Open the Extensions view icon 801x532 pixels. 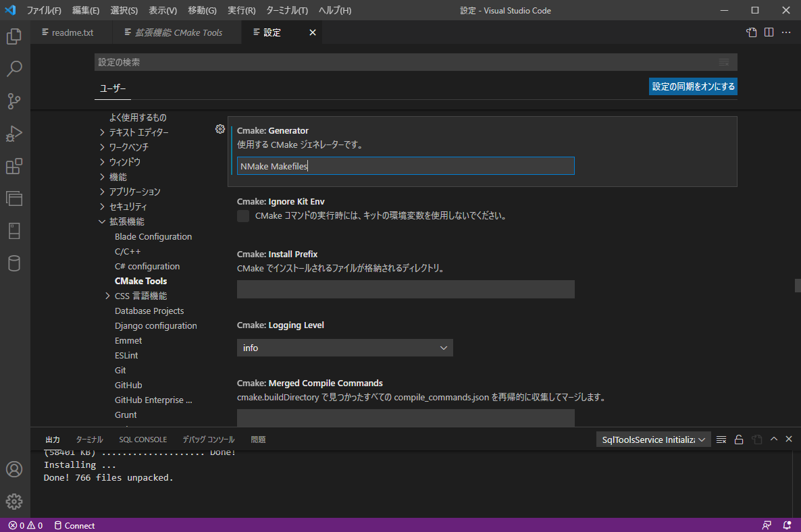click(x=15, y=166)
